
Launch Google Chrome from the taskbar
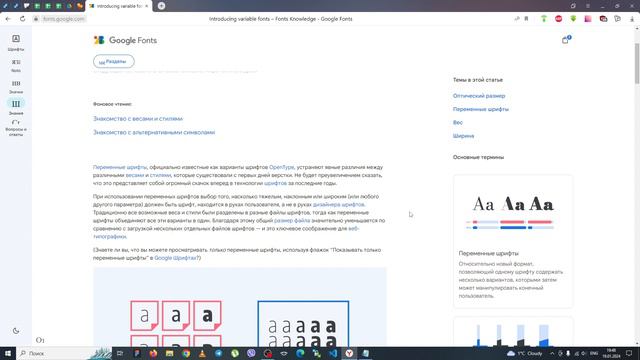[186, 353]
